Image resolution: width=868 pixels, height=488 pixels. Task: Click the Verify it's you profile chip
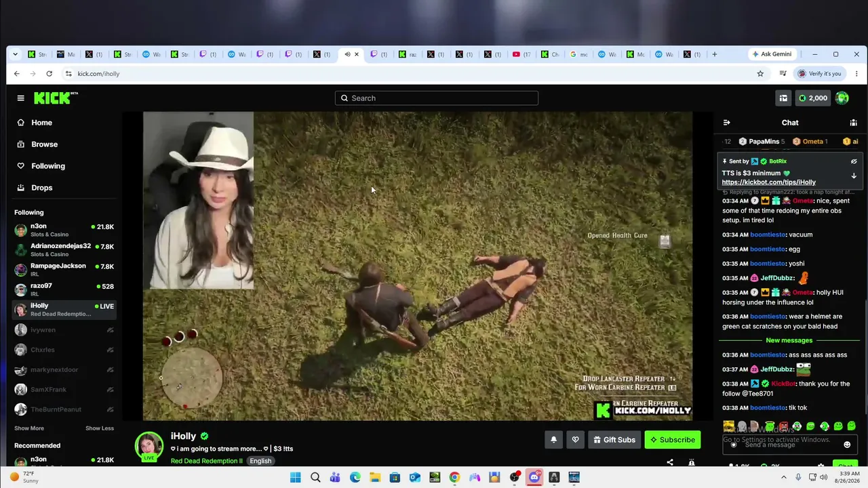click(x=820, y=73)
